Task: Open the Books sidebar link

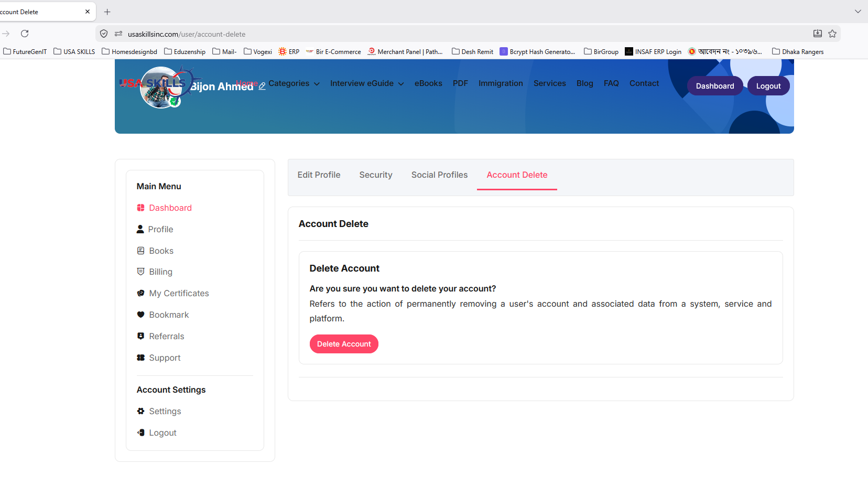Action: (161, 251)
